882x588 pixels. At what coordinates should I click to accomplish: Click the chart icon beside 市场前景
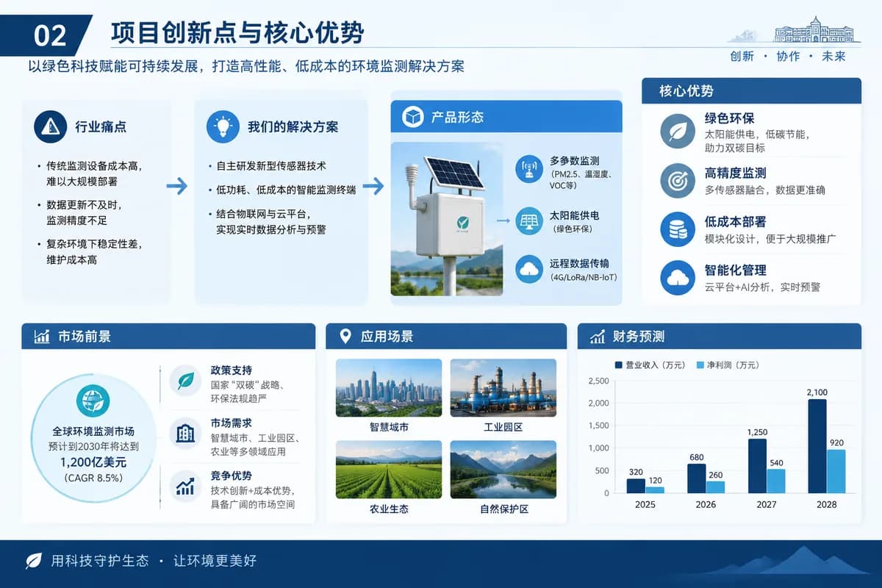(x=42, y=337)
